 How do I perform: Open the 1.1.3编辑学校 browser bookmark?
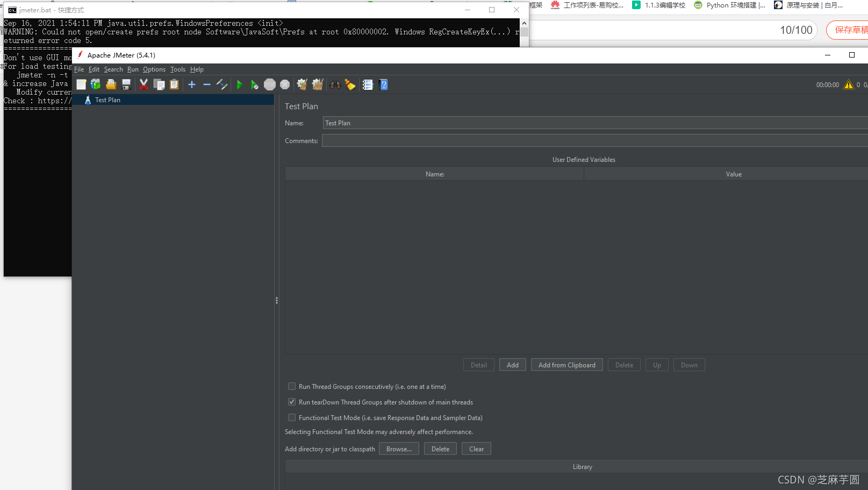(659, 5)
